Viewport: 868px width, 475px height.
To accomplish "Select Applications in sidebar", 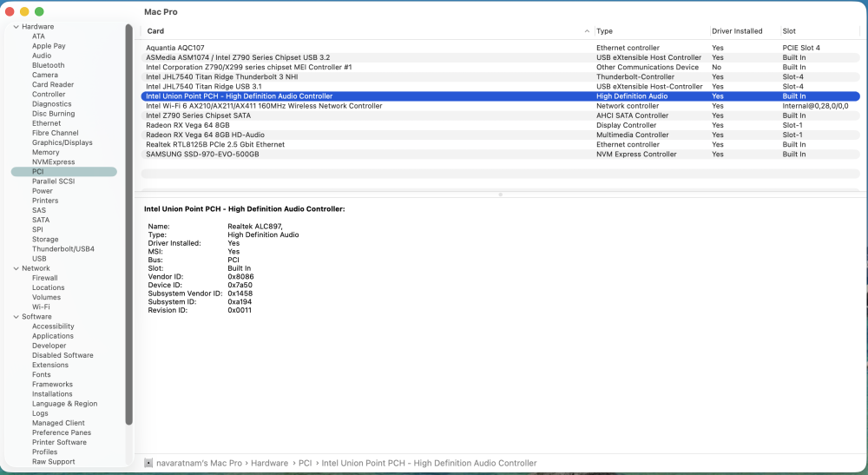I will click(53, 336).
